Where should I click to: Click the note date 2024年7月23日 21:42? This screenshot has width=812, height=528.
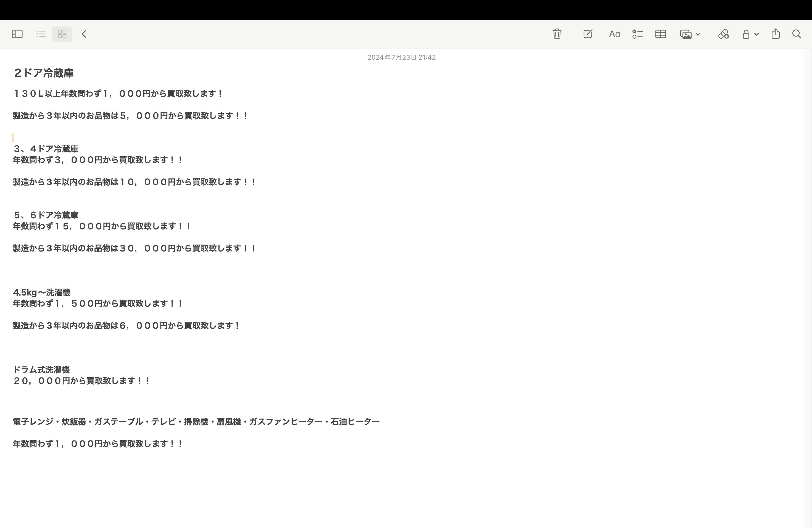pos(401,57)
